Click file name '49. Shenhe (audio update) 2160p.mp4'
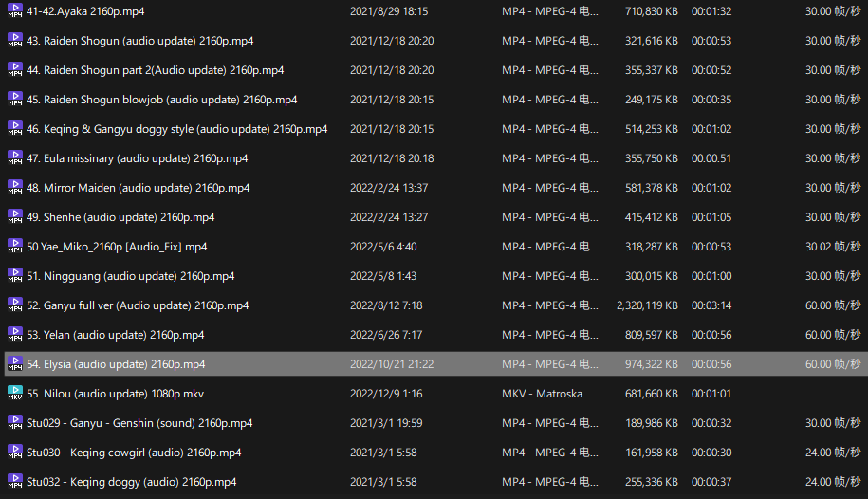Screen dimensions: 868x499 pyautogui.click(x=120, y=217)
